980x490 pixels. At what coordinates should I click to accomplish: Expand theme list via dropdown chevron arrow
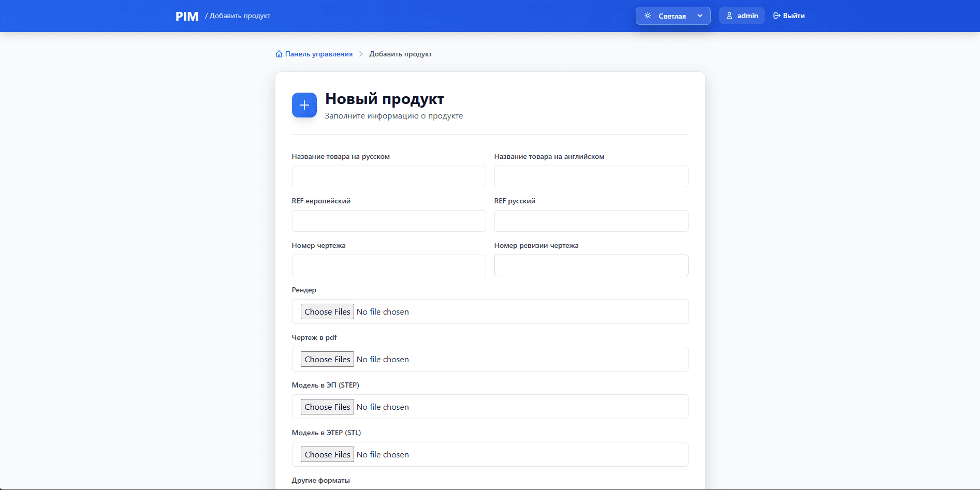tap(700, 16)
